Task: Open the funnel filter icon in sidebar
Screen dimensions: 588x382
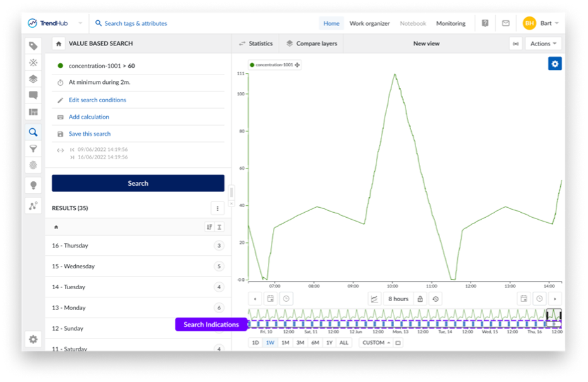Action: pos(33,149)
